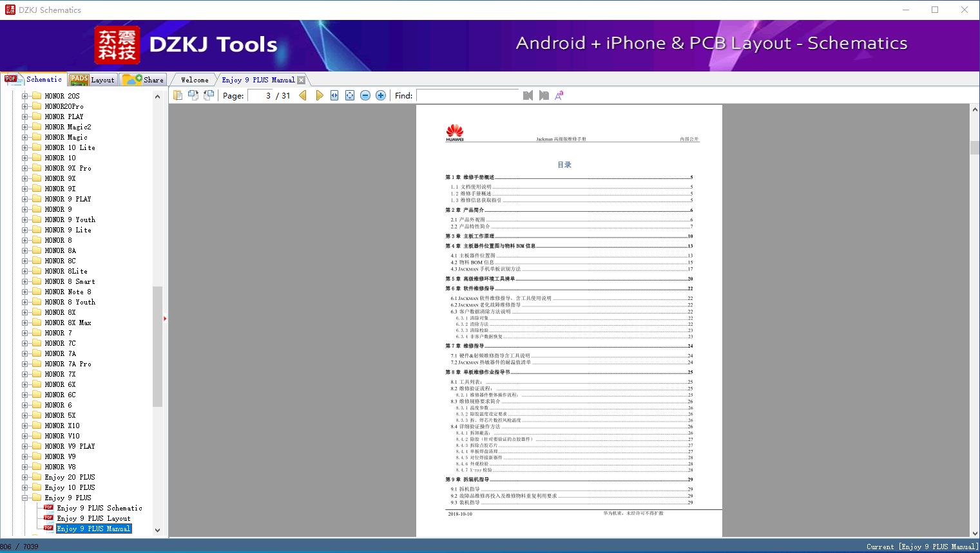
Task: Fit the whole page in view
Action: coord(350,95)
